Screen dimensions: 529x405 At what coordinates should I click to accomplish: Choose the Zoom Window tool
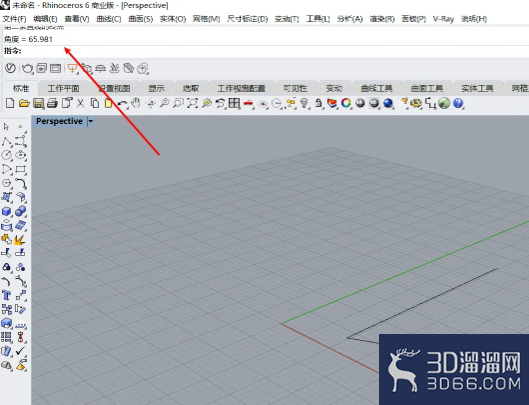pos(178,103)
